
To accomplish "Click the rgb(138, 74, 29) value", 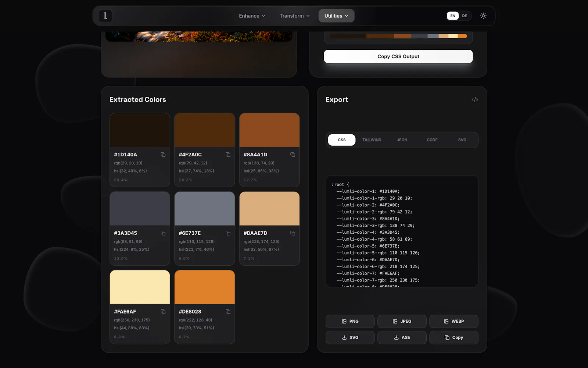I will click(259, 163).
